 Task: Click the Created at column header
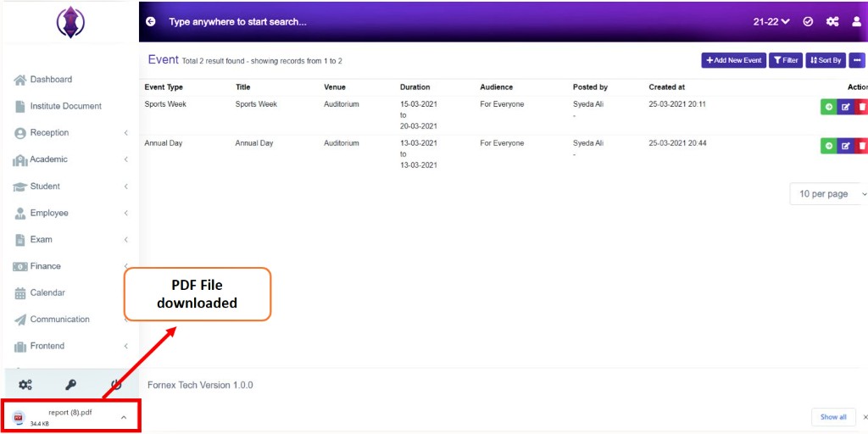click(666, 87)
